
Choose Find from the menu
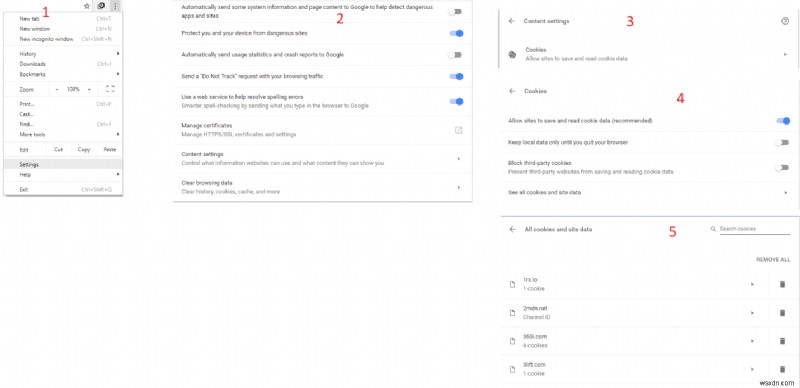pos(63,124)
